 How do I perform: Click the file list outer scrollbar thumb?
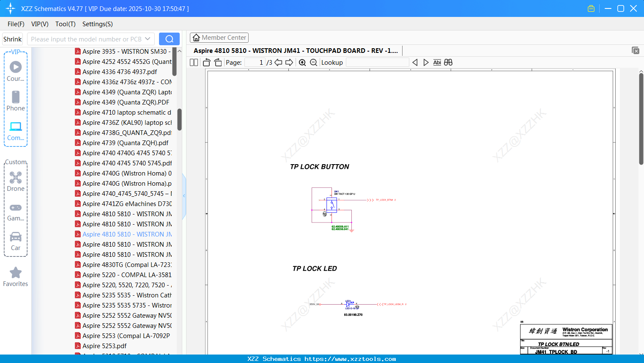point(179,120)
